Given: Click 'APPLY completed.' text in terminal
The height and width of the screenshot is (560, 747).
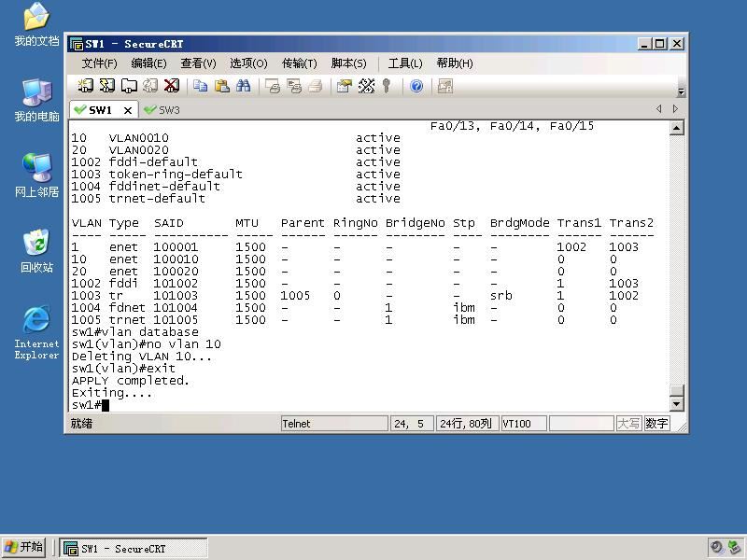Looking at the screenshot, I should point(130,381).
